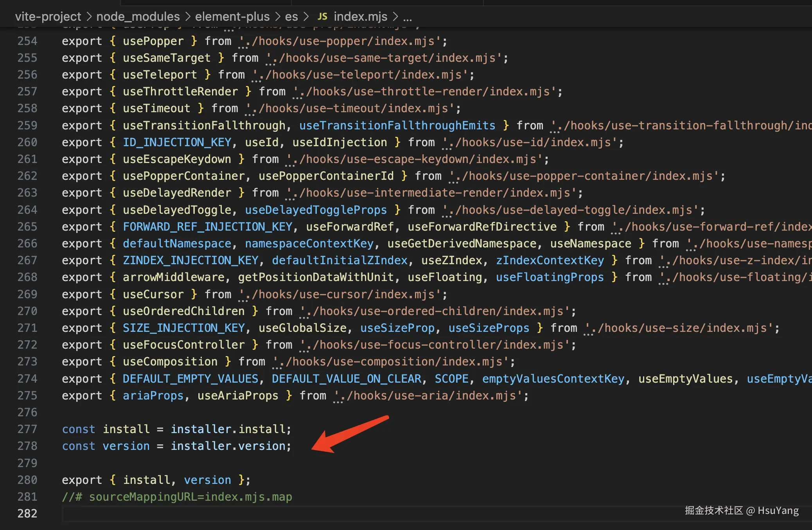Viewport: 812px width, 530px height.
Task: Click the useTeleport identifier on line 256
Action: click(x=160, y=75)
